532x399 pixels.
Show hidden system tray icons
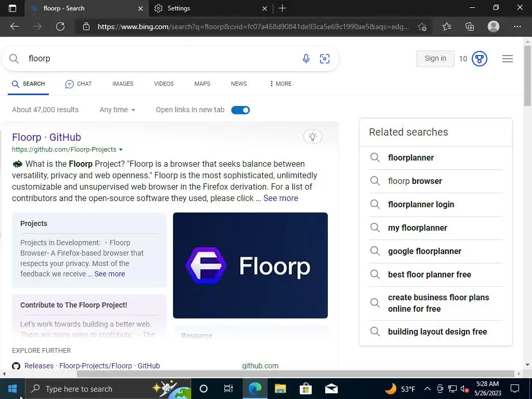pos(428,389)
